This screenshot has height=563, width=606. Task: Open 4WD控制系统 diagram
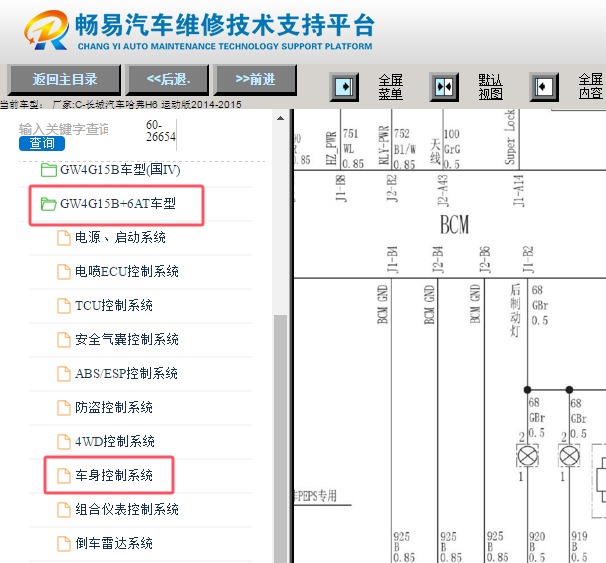pos(115,441)
